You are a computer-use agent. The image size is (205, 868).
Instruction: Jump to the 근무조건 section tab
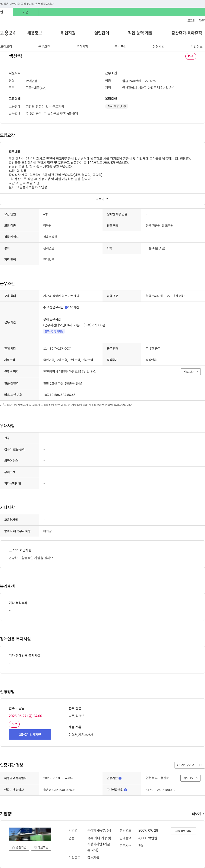point(44,46)
